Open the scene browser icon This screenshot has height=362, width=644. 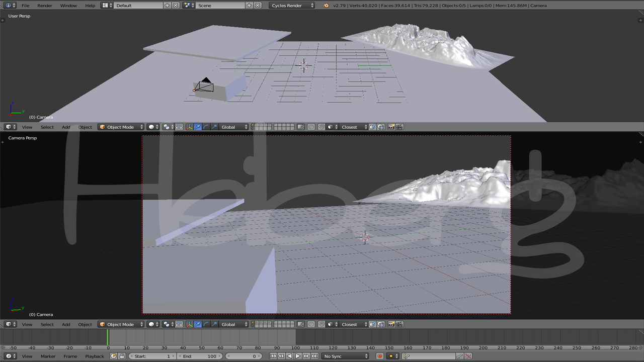click(x=189, y=5)
